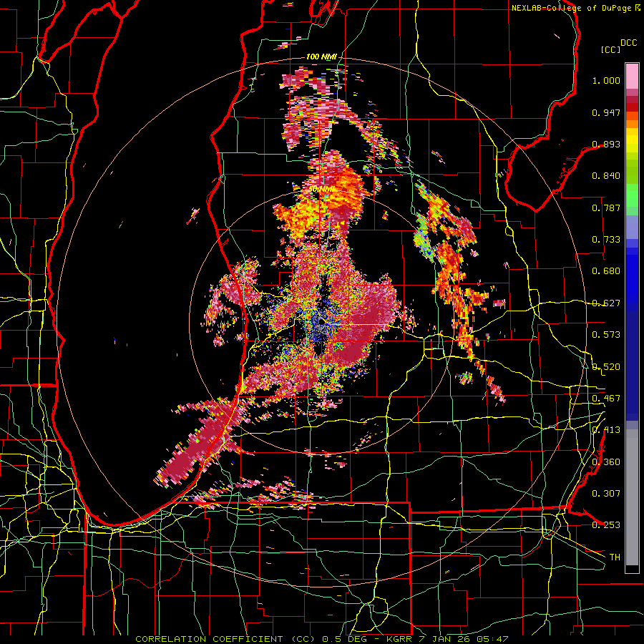The image size is (644, 644).
Task: Click the [CC] units label
Action: click(610, 49)
